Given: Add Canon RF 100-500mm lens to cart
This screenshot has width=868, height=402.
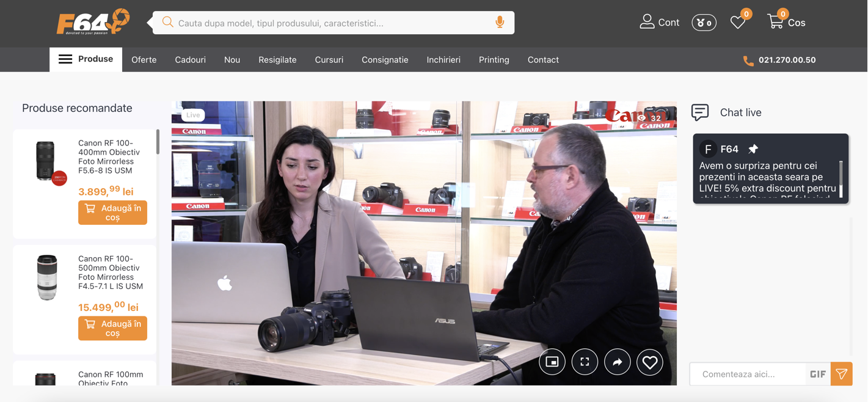Looking at the screenshot, I should coord(112,328).
